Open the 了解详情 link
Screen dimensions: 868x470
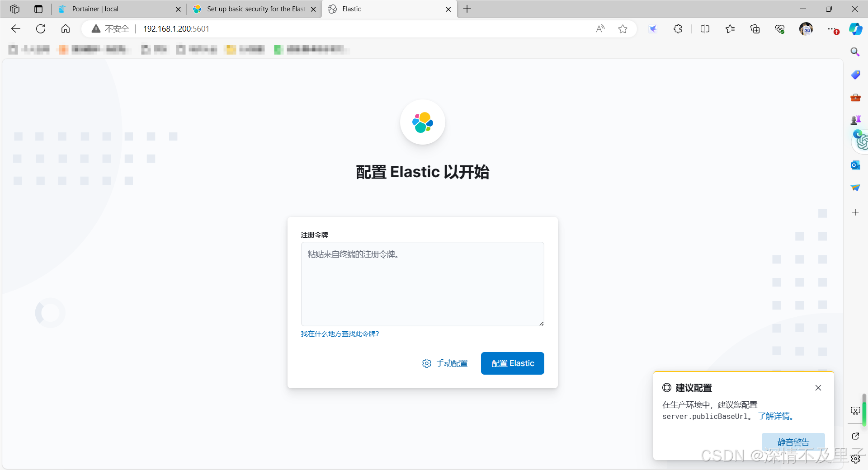tap(776, 416)
